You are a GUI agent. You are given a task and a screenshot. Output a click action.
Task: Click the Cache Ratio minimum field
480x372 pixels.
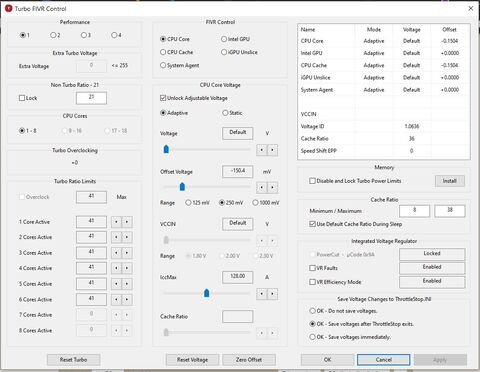tap(414, 211)
